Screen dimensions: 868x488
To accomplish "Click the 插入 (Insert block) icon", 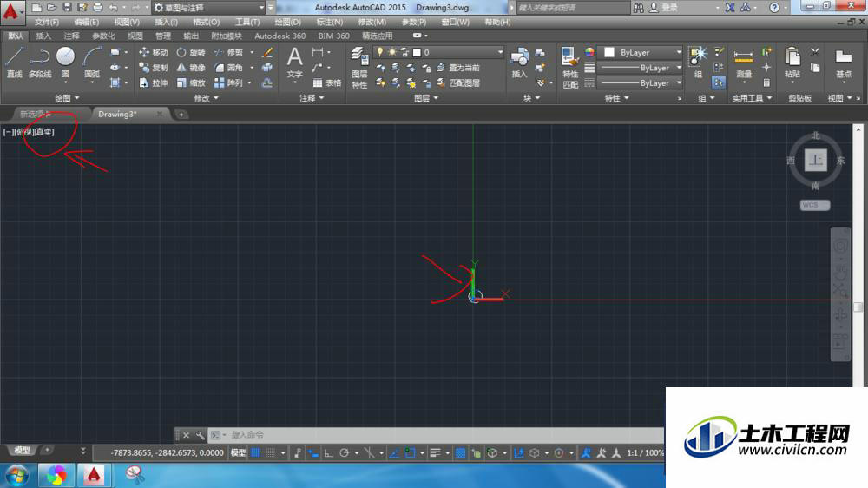I will 519,63.
